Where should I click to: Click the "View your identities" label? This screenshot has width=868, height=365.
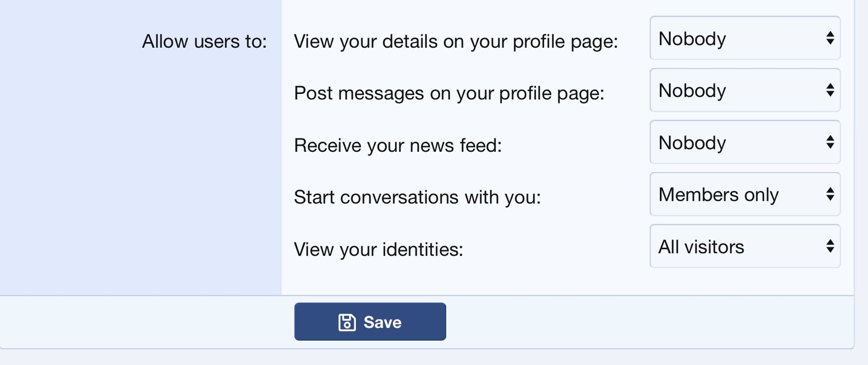click(378, 249)
